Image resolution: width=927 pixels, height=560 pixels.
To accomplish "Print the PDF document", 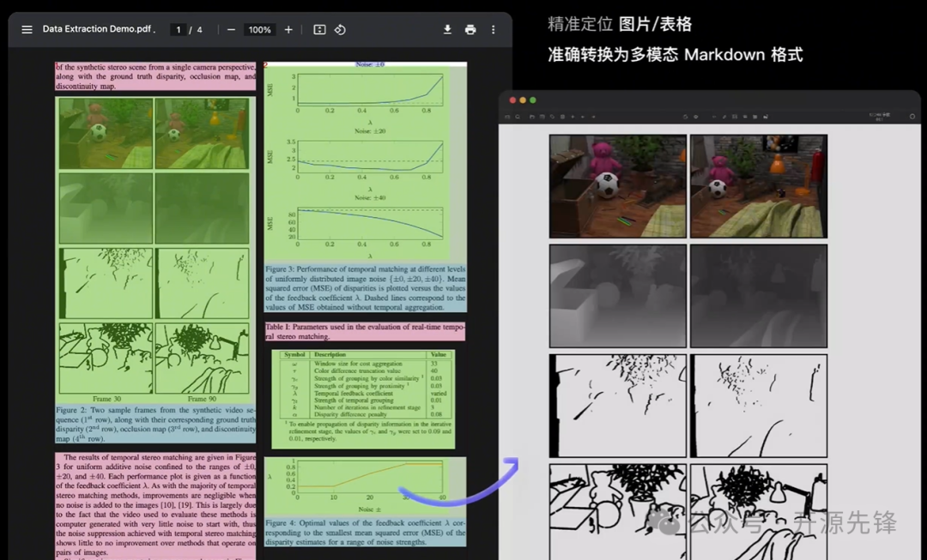I will [x=470, y=30].
